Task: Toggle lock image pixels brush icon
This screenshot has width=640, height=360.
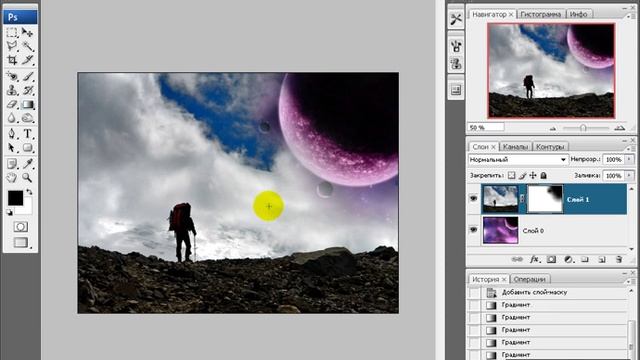Action: click(522, 176)
